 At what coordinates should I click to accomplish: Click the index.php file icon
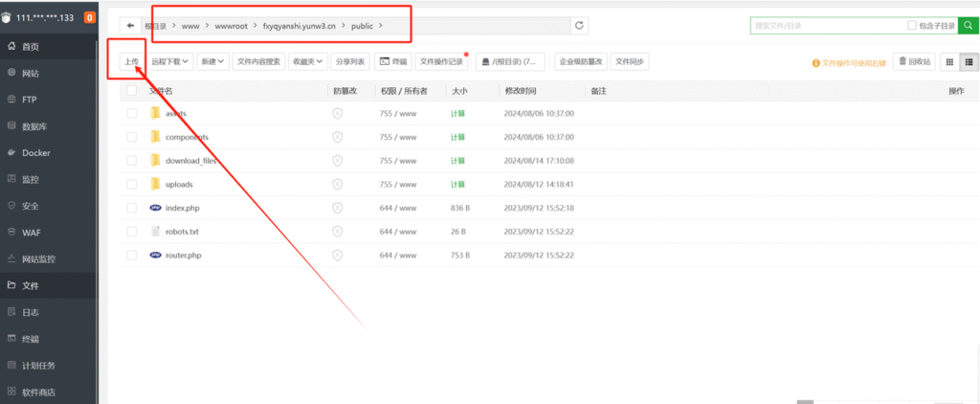coord(156,208)
